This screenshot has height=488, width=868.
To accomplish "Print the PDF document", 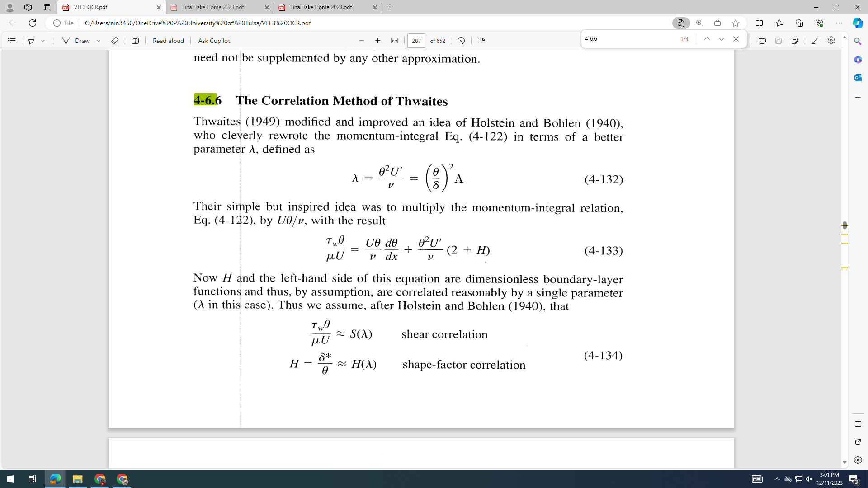I will point(762,41).
